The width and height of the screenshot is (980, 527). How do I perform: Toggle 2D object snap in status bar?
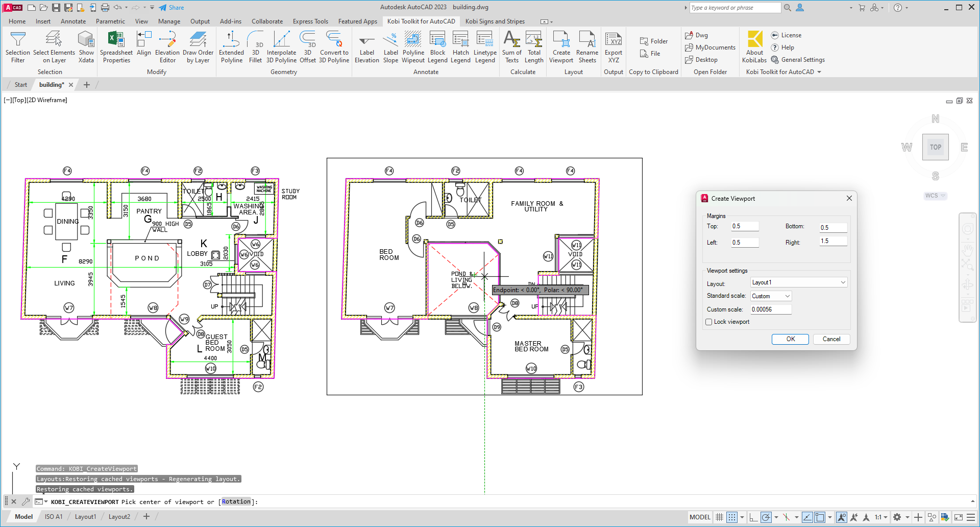820,517
